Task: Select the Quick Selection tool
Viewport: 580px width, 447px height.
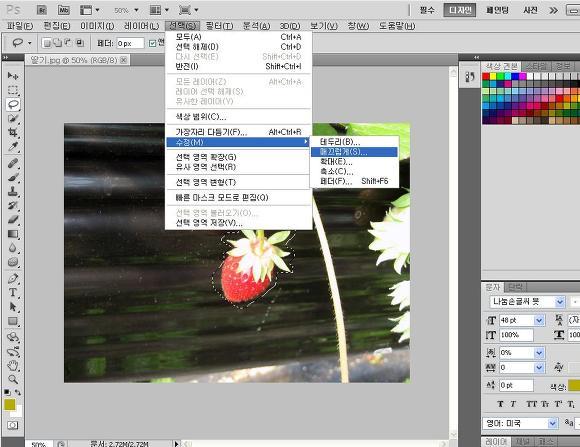Action: (13, 118)
